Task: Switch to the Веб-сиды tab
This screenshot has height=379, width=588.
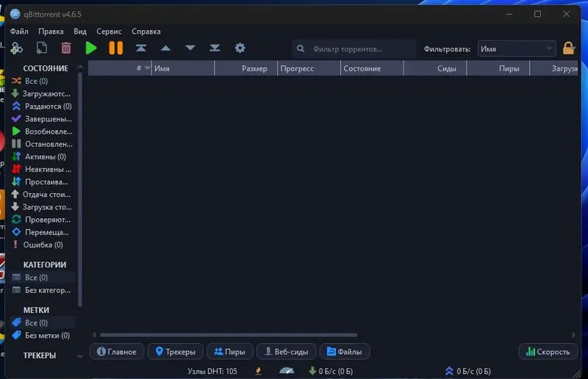Action: point(287,352)
